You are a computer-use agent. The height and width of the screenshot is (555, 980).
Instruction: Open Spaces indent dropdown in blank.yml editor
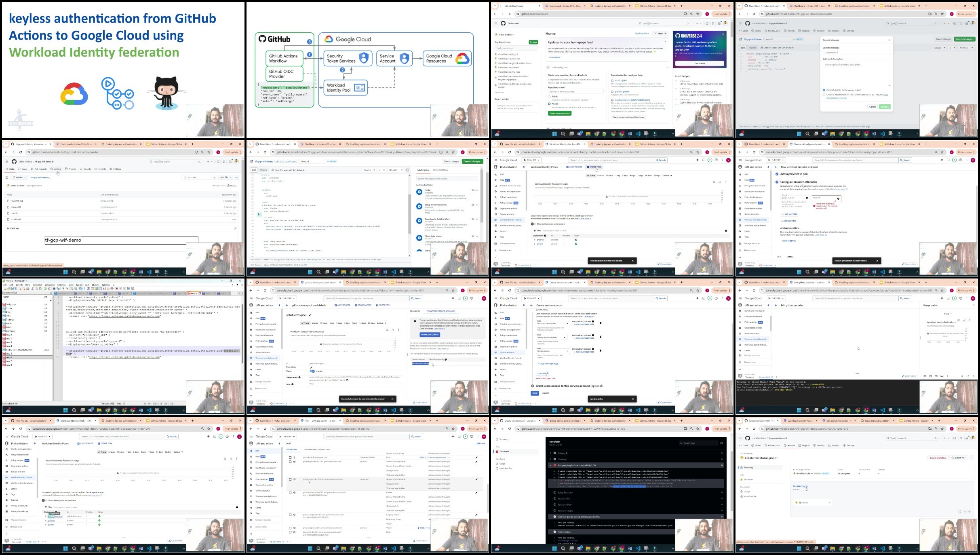click(x=370, y=170)
